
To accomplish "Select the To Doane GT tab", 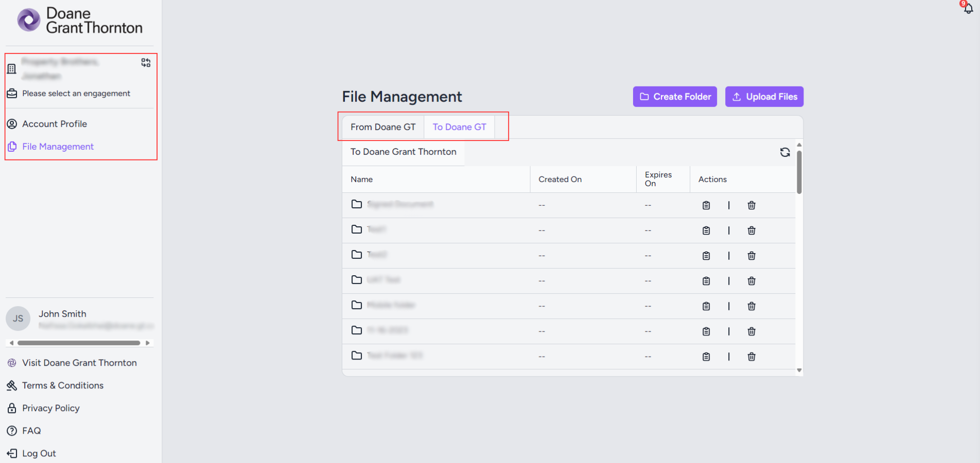I will pos(459,127).
